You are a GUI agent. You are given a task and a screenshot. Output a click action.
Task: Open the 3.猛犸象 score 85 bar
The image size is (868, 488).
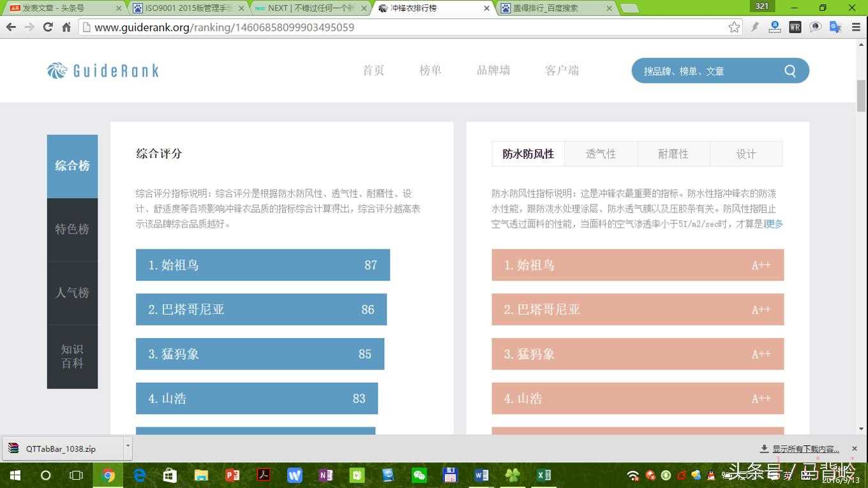(260, 354)
